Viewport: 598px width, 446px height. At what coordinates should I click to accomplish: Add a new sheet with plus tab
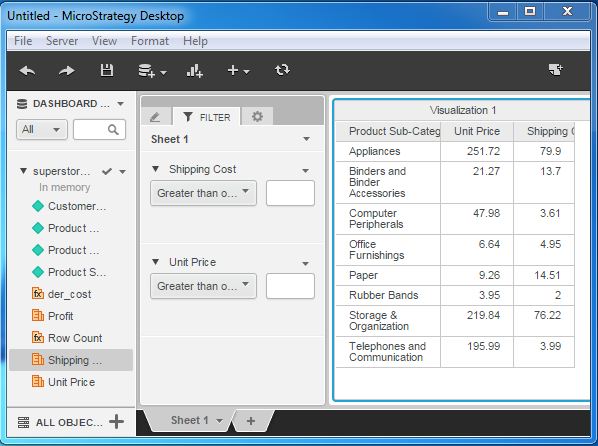pyautogui.click(x=251, y=421)
